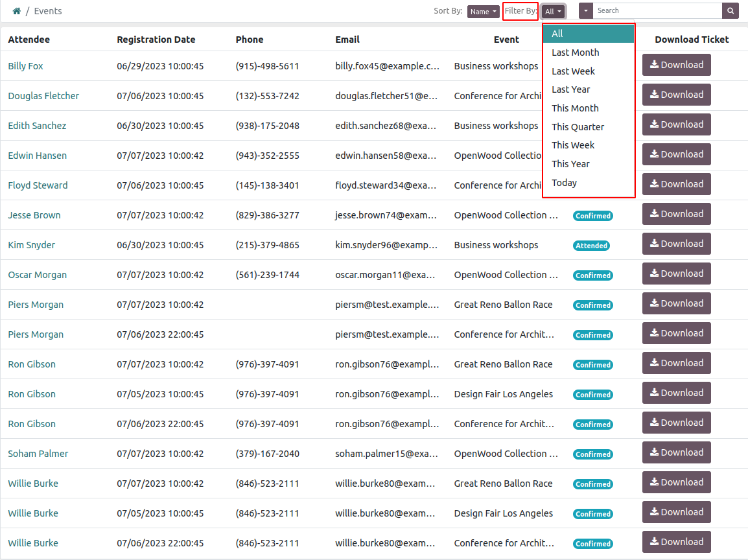Choose Last Week filter option

click(x=589, y=71)
